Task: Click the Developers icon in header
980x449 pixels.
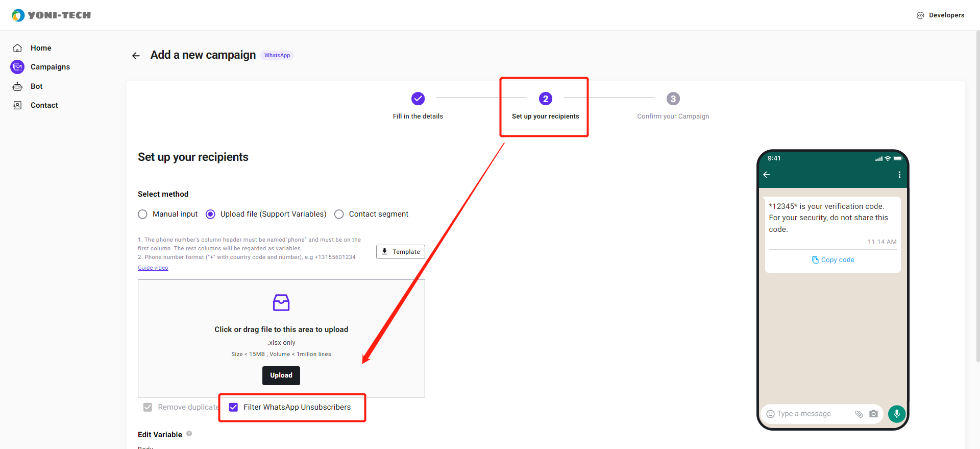Action: click(920, 15)
